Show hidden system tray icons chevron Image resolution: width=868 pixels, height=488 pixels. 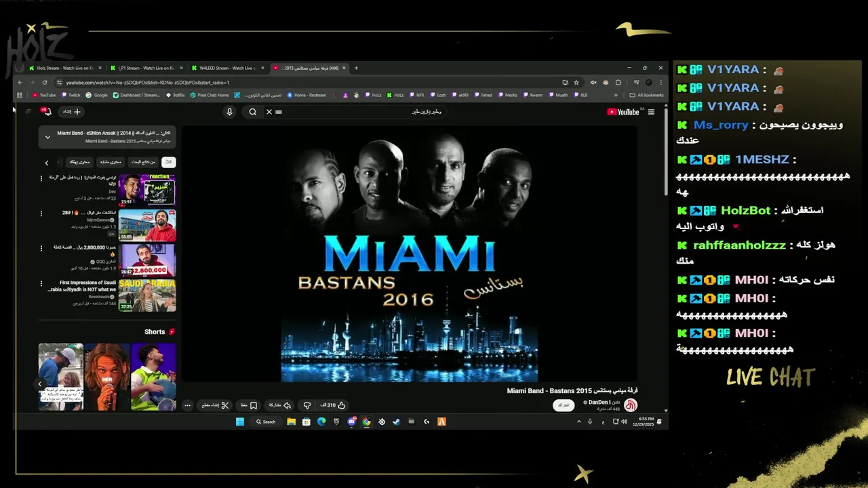tap(578, 422)
